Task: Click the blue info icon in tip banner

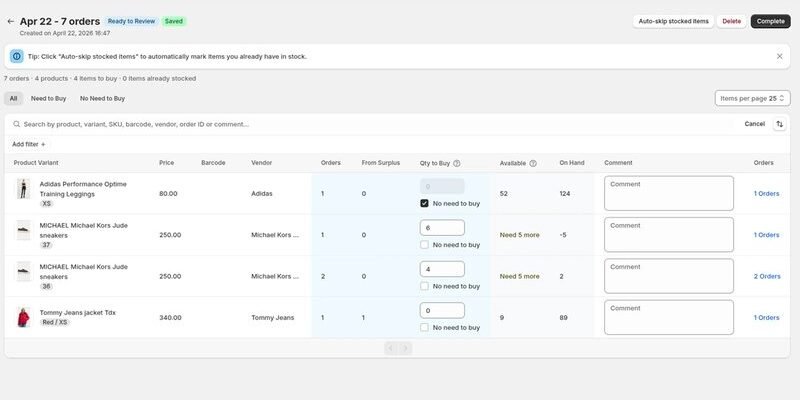Action: click(17, 56)
